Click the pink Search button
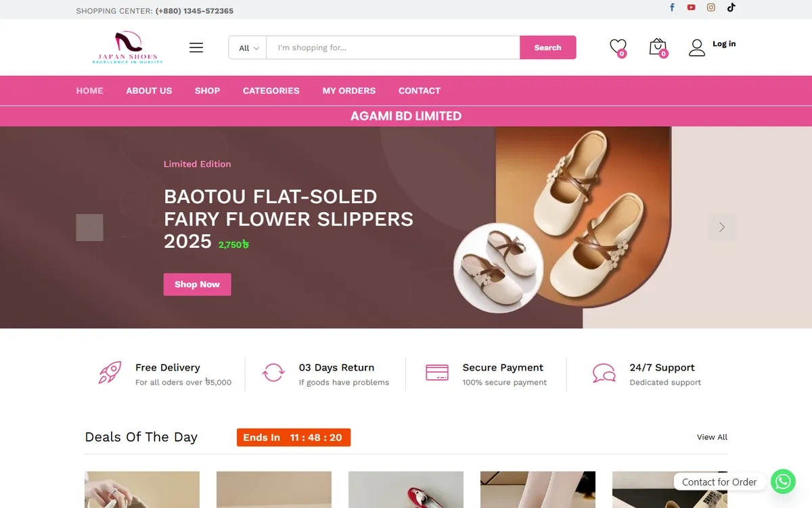Viewport: 812px width, 508px height. coord(548,47)
